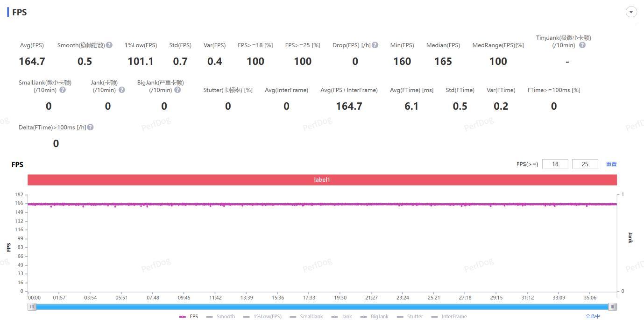Toggle the Smooth series in the legend
This screenshot has width=644, height=320.
pyautogui.click(x=221, y=316)
